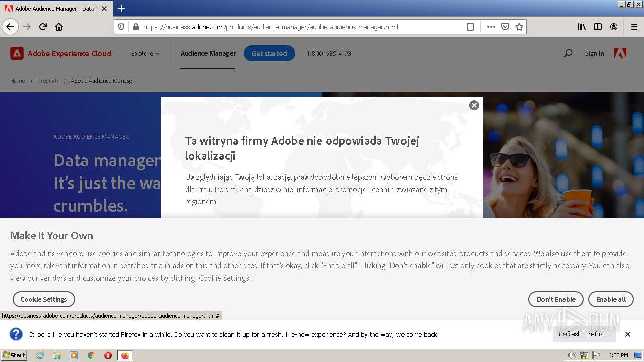This screenshot has width=644, height=362.
Task: Open page actions three-dot menu
Action: click(x=491, y=27)
